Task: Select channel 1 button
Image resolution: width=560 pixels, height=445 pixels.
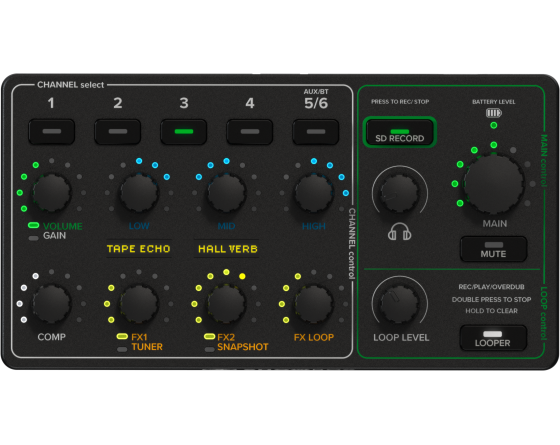Action: pyautogui.click(x=52, y=132)
